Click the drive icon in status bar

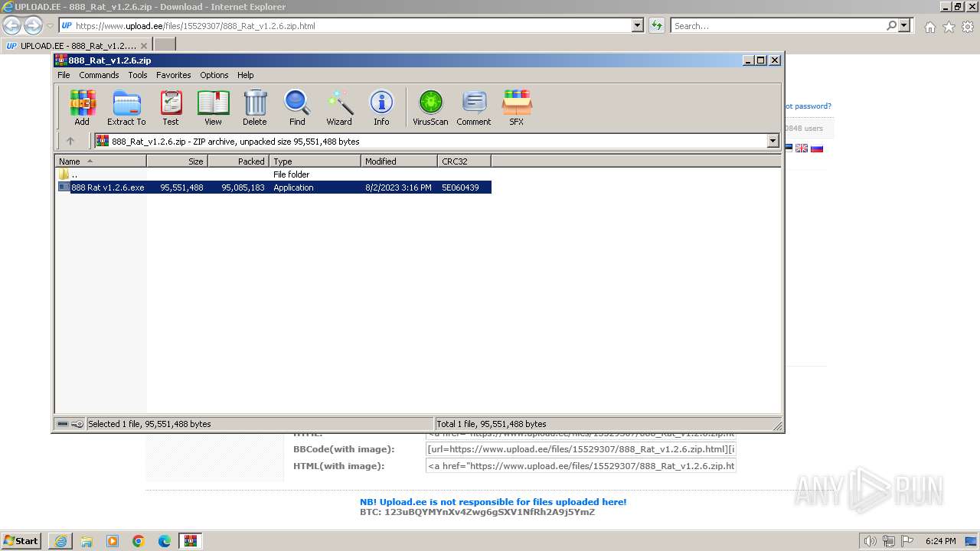(63, 424)
